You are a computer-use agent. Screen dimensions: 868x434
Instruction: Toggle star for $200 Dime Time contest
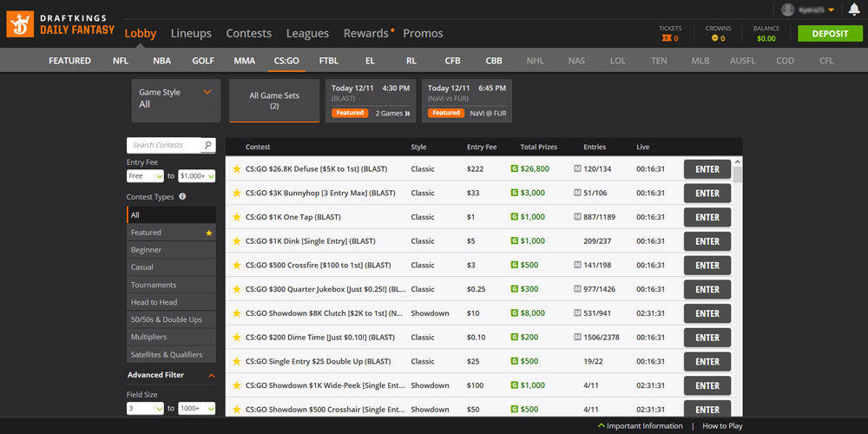point(236,337)
